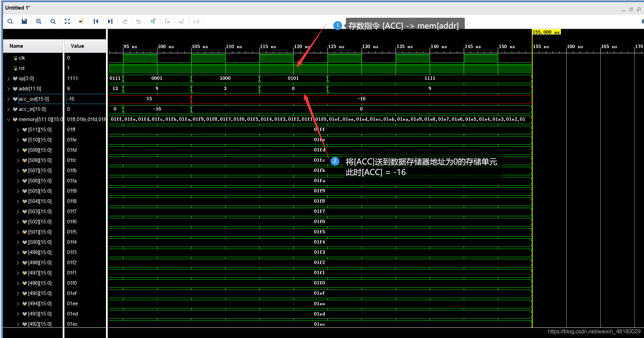Add a marker with the green plus icon
Image resolution: width=644 pixels, height=338 pixels.
[153, 21]
